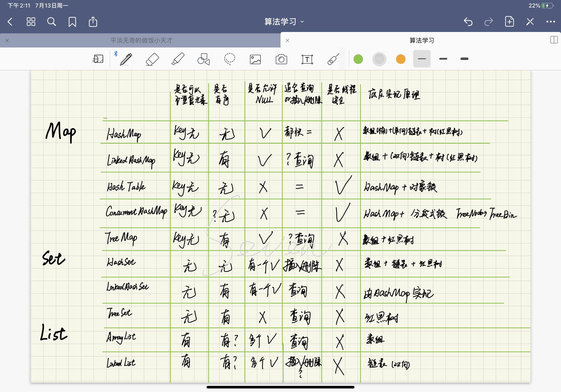The image size is (561, 392).
Task: Select the laser pointer tool
Action: point(333,59)
